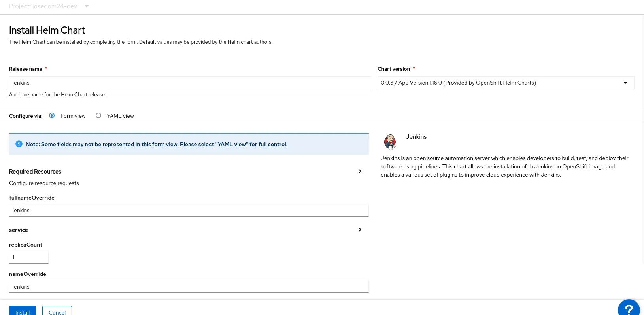
Task: Open the help question mark button
Action: pyautogui.click(x=629, y=309)
